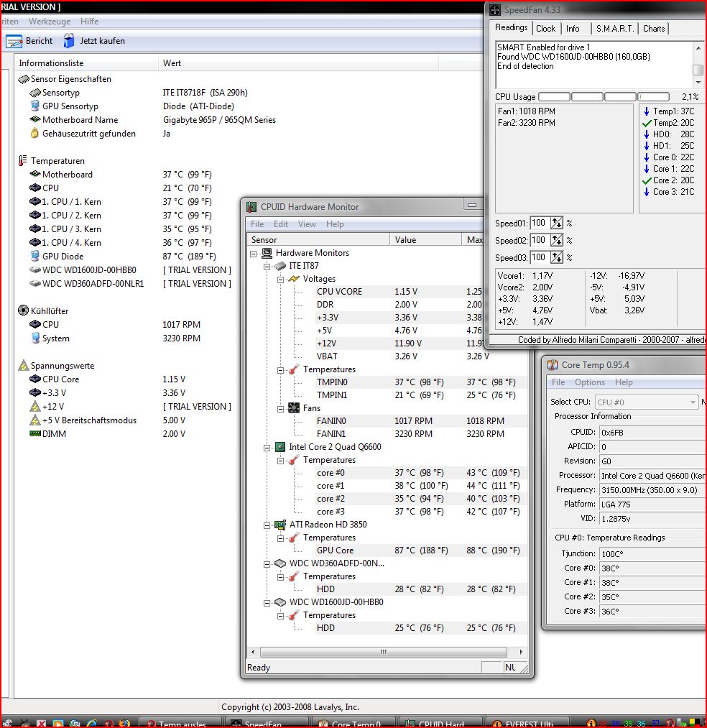Click the CPUID Hardware Monitor title bar icon

point(251,207)
